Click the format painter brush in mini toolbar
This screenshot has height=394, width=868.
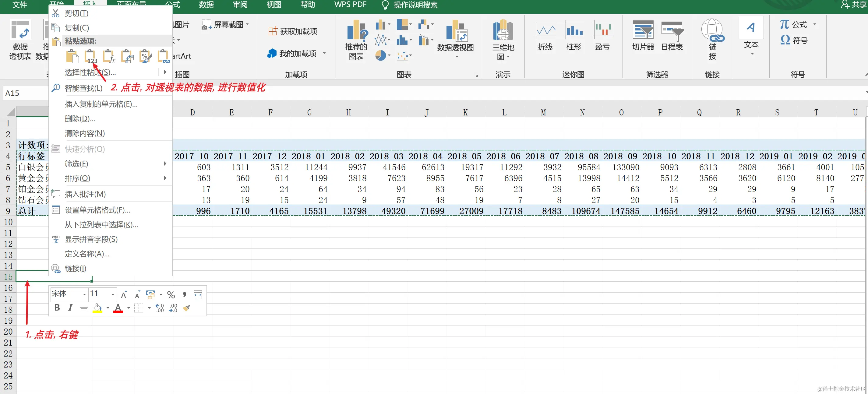186,308
